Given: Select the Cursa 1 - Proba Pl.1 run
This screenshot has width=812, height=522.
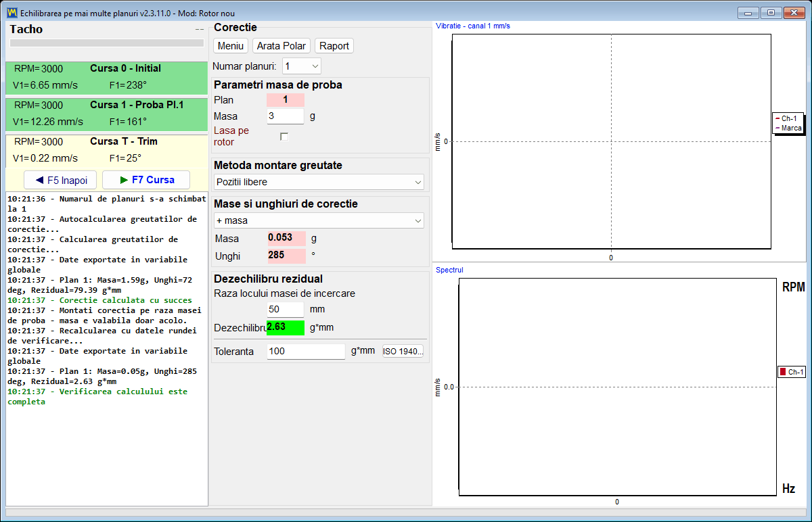Looking at the screenshot, I should [x=106, y=114].
